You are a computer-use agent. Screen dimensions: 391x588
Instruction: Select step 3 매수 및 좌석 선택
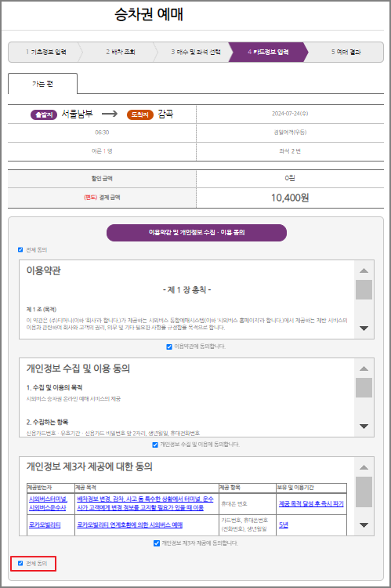(x=196, y=52)
